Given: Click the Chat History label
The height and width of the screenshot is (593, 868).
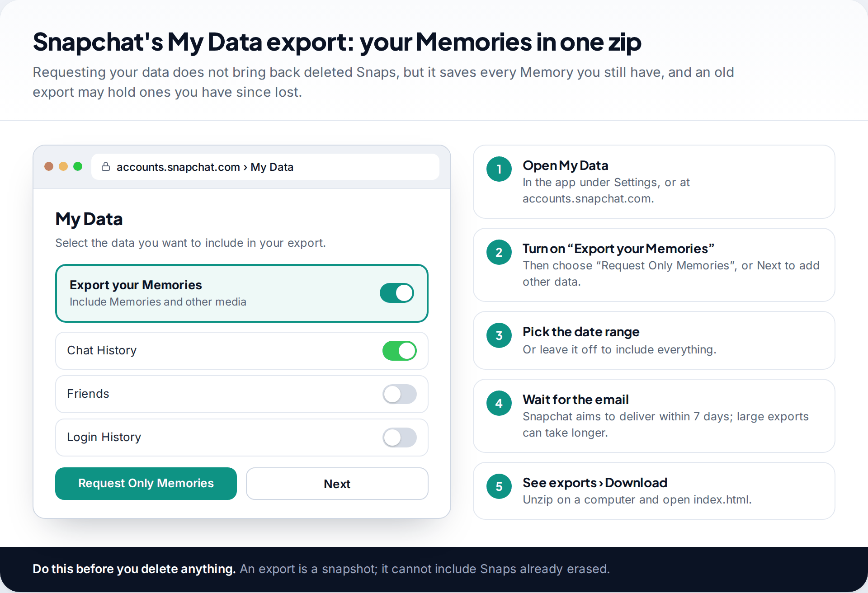Looking at the screenshot, I should tap(102, 350).
